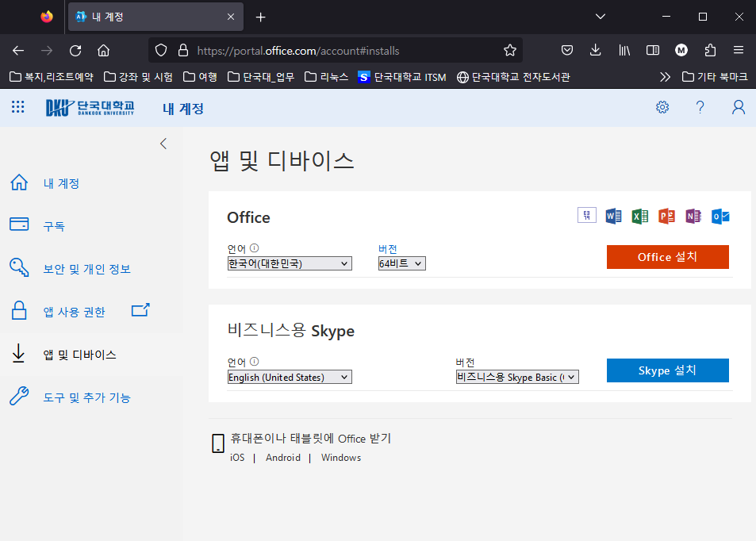Open tracking protection shield icon
756x541 pixels.
click(x=161, y=50)
